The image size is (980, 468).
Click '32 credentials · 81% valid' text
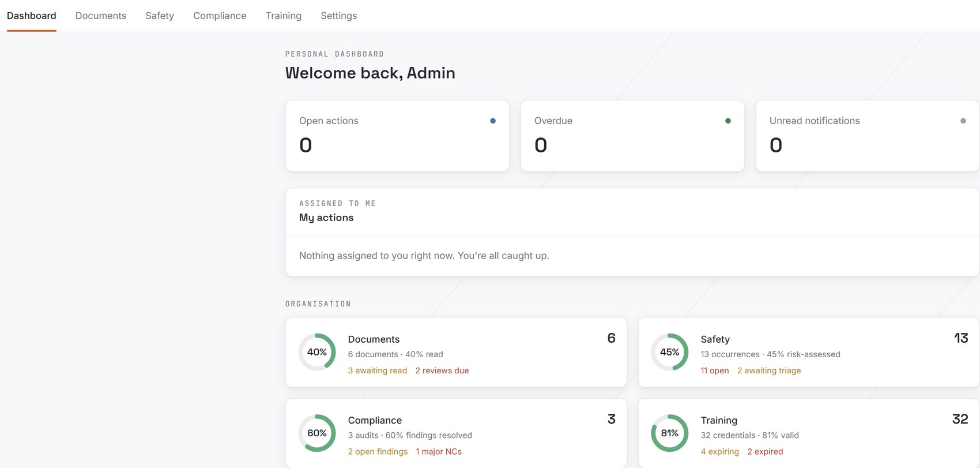click(x=750, y=435)
